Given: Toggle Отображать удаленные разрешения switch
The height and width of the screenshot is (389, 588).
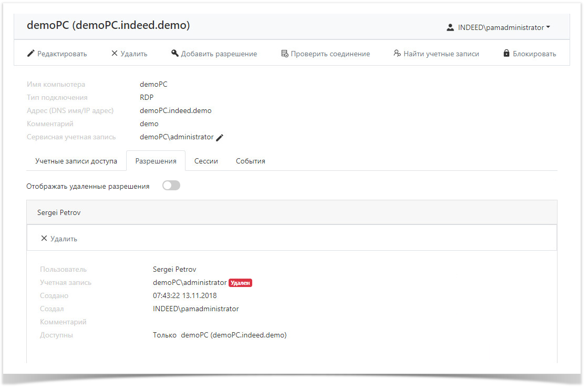Looking at the screenshot, I should 171,186.
